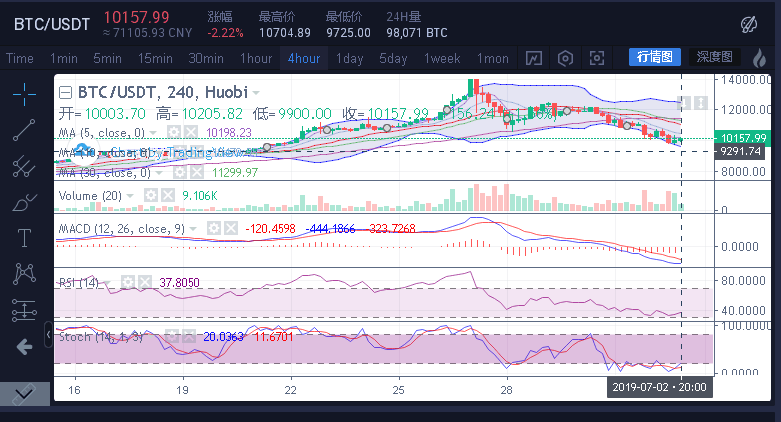Click the BTC/USDT pair title
This screenshot has height=422, width=781.
tap(52, 24)
